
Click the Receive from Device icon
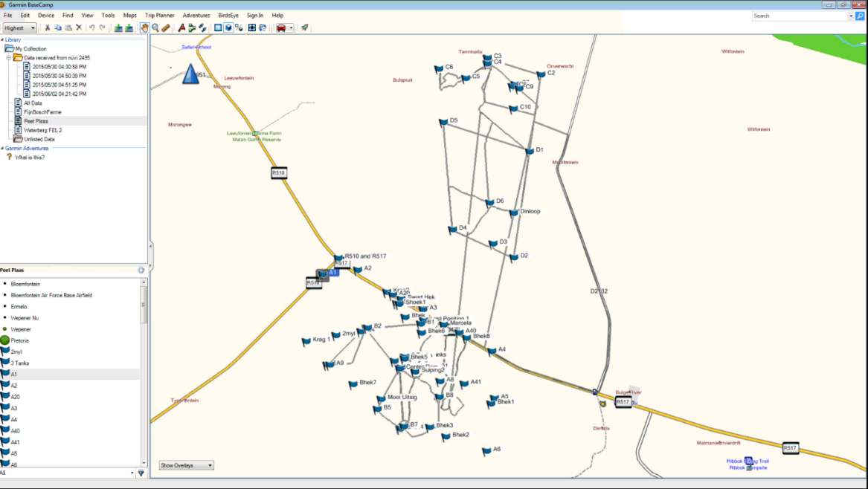(x=129, y=27)
